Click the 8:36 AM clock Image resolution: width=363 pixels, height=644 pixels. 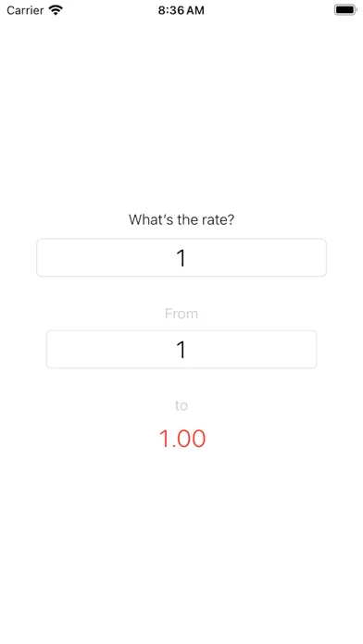point(181,10)
